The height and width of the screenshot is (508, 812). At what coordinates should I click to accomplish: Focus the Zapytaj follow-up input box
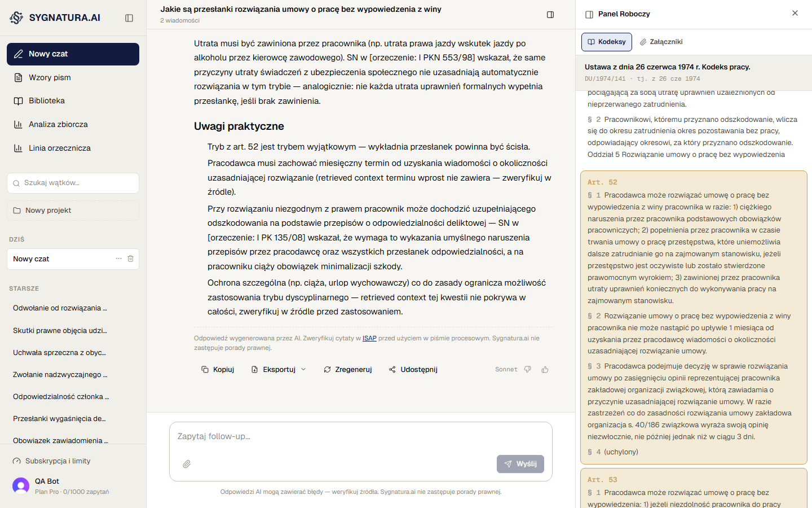(361, 436)
